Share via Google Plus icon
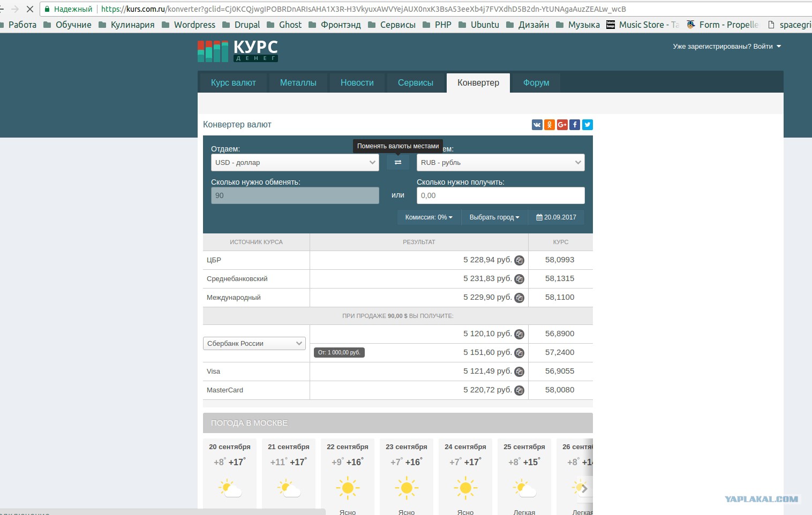Viewport: 812px width, 515px height. point(562,125)
